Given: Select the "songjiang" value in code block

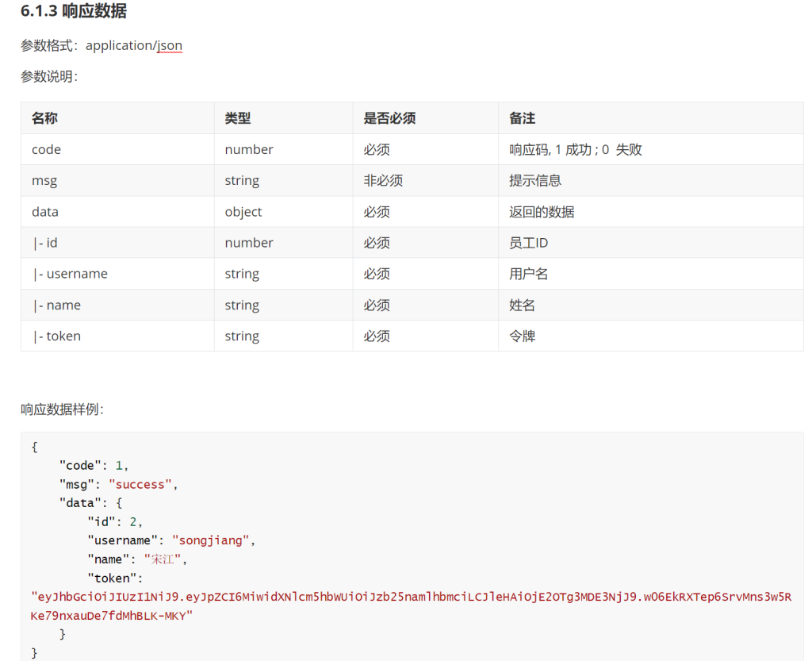Looking at the screenshot, I should [210, 540].
